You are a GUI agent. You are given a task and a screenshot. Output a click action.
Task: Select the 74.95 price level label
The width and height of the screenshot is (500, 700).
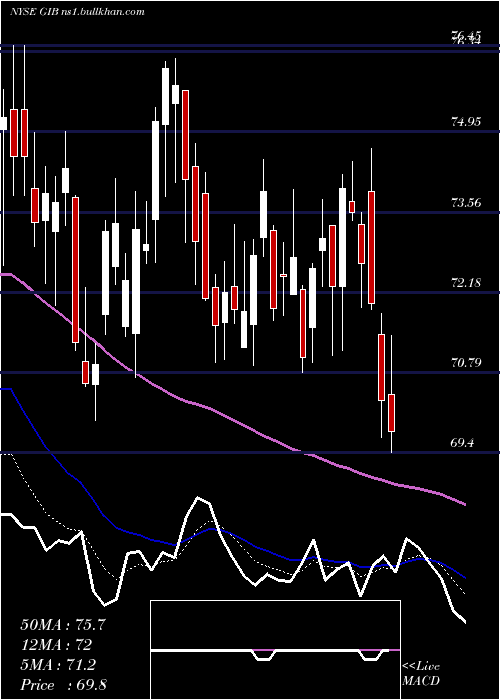click(x=466, y=122)
